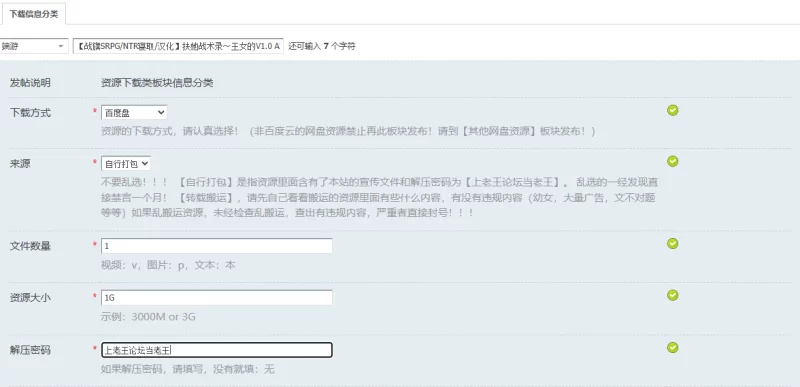Click the hint 示例：3000M or 3G
This screenshot has height=387, width=800.
[148, 317]
